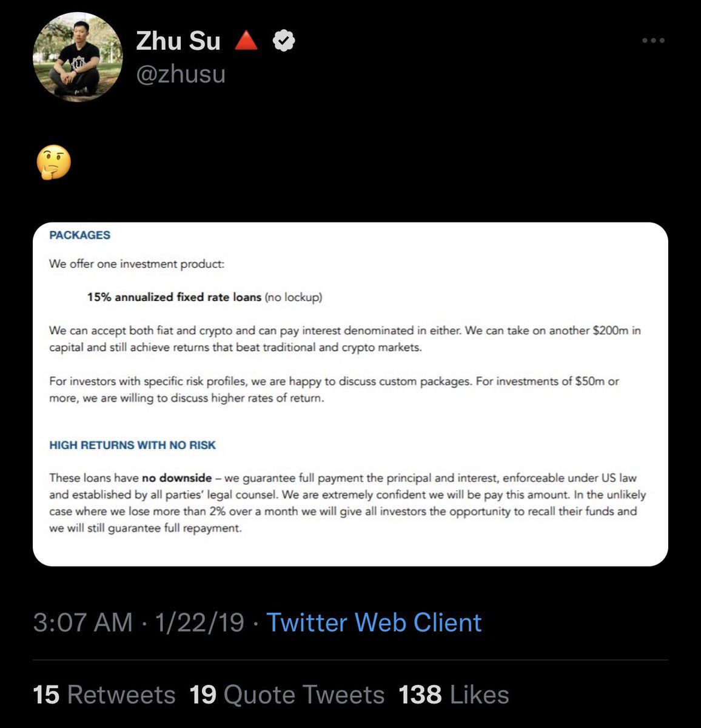The image size is (701, 728).
Task: Open the Zhu Su display name link
Action: pos(178,41)
